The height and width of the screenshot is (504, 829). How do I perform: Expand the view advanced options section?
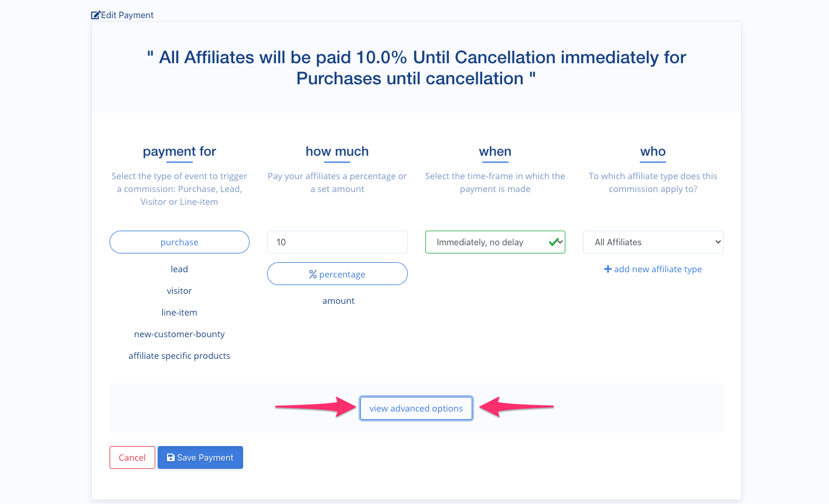pyautogui.click(x=416, y=408)
